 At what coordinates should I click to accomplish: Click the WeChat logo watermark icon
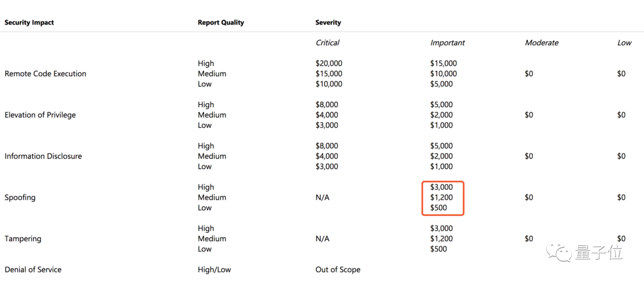pos(561,252)
